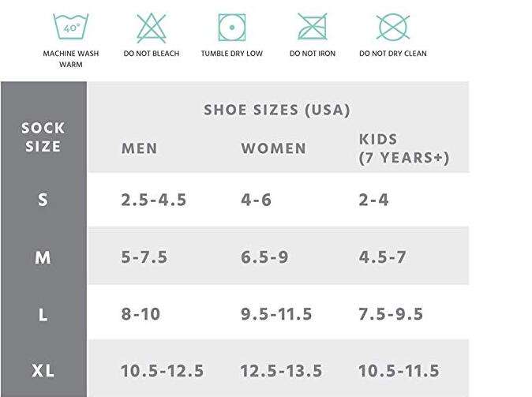Click the machine wash 40° icon

(70, 27)
